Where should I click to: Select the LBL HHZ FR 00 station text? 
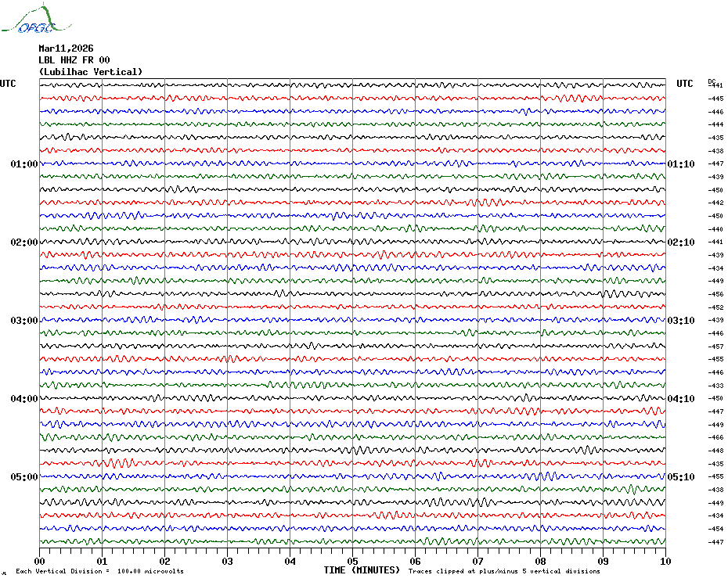[74, 59]
